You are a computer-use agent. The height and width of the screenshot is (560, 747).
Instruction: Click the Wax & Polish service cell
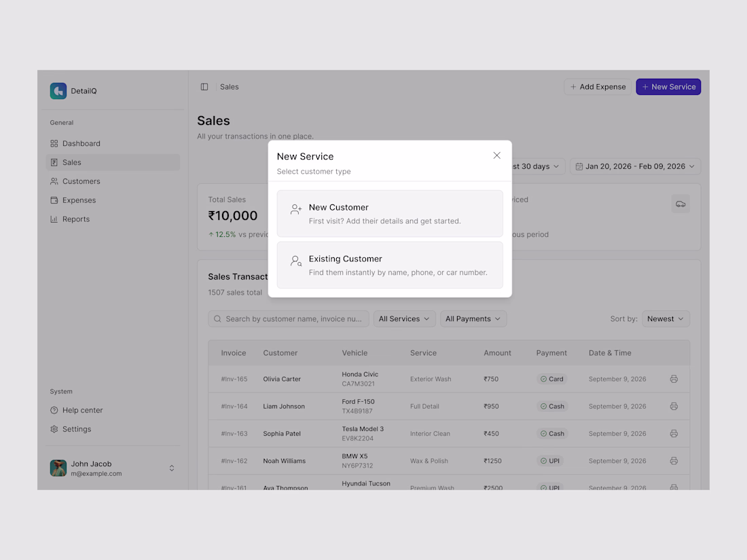point(429,461)
